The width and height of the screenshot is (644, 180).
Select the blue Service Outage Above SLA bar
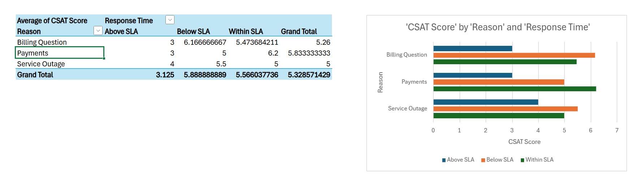tap(486, 102)
